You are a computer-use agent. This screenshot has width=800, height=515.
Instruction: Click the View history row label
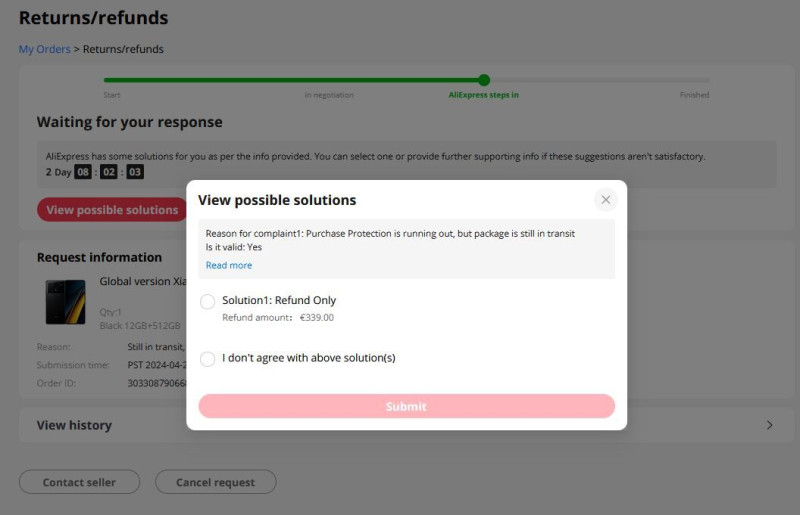point(74,425)
